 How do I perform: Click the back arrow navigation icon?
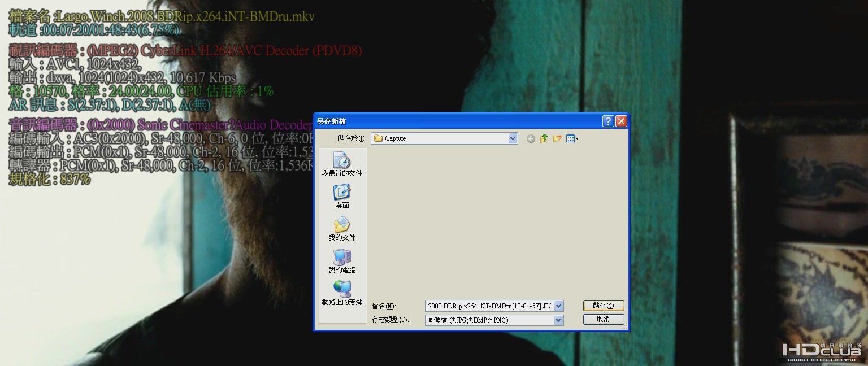[x=531, y=138]
